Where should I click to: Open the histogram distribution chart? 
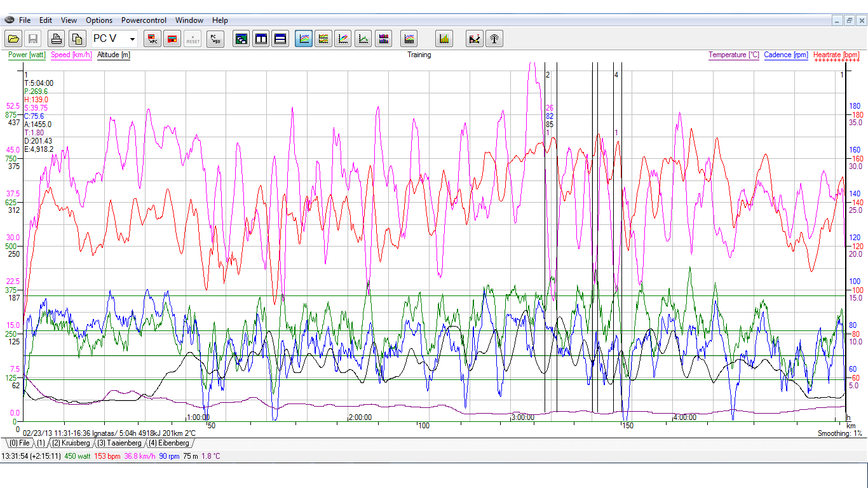coord(444,39)
